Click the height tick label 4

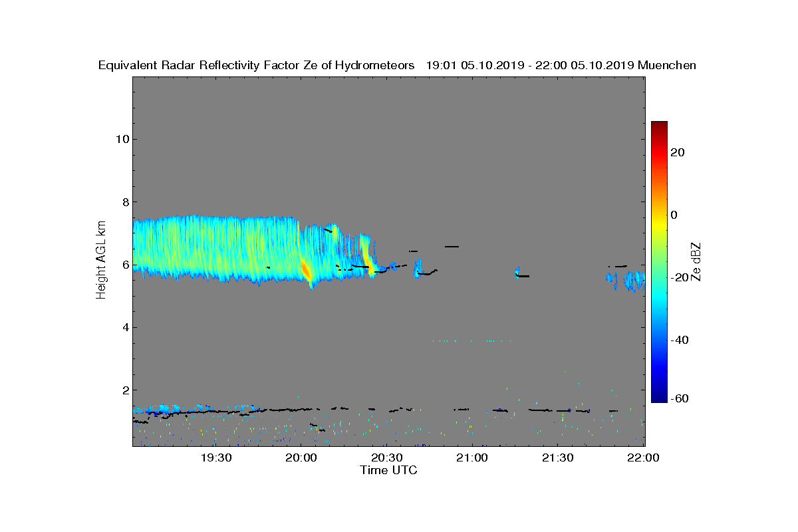click(x=124, y=327)
